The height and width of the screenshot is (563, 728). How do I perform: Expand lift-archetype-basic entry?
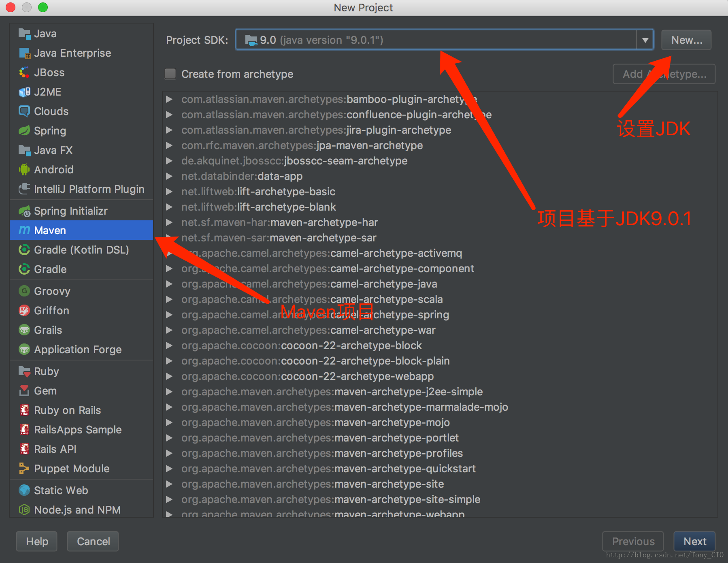pyautogui.click(x=169, y=192)
